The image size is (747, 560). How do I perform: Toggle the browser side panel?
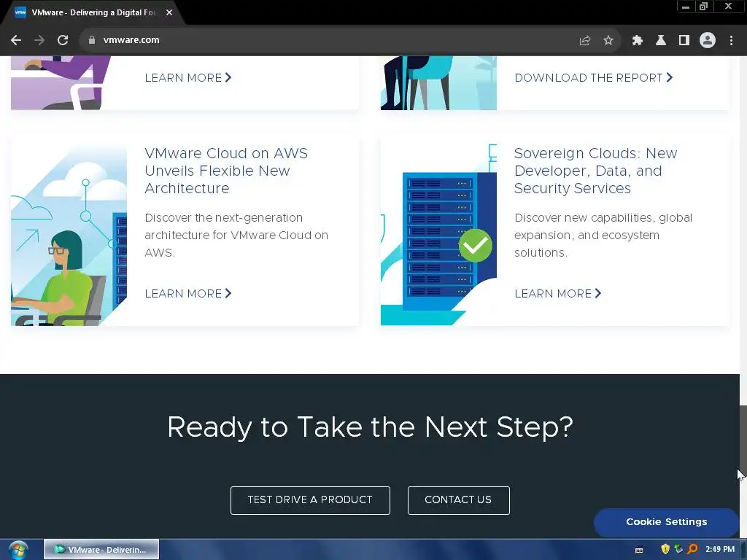point(684,40)
